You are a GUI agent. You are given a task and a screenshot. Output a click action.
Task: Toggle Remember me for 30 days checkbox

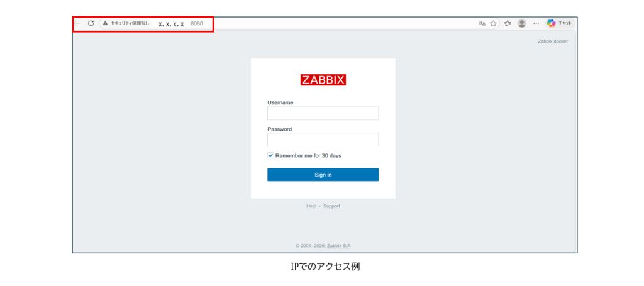coord(270,155)
